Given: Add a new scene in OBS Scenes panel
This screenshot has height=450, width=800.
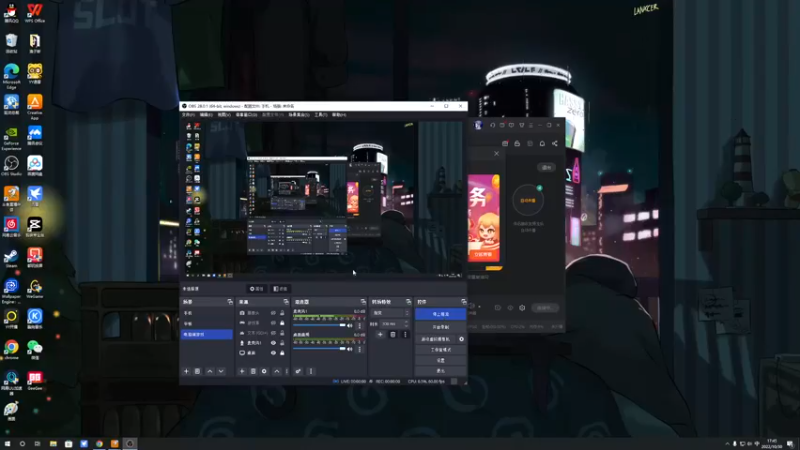Looking at the screenshot, I should click(x=186, y=371).
